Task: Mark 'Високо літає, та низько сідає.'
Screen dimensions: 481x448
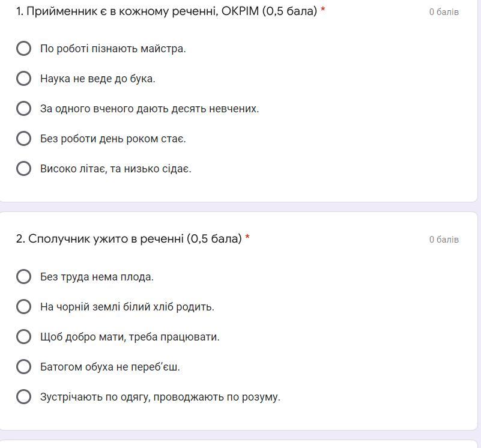Action: pyautogui.click(x=23, y=169)
